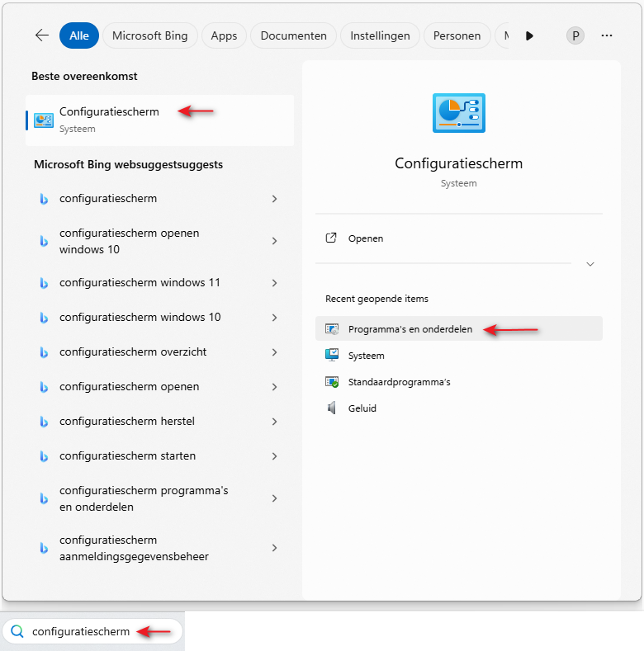Expand more actions with the down chevron

[590, 264]
